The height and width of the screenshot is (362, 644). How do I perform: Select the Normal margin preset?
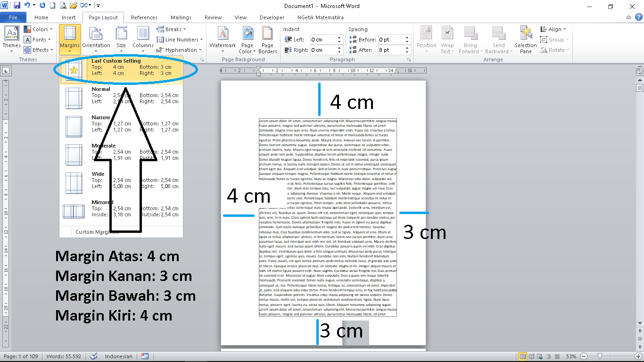point(121,99)
